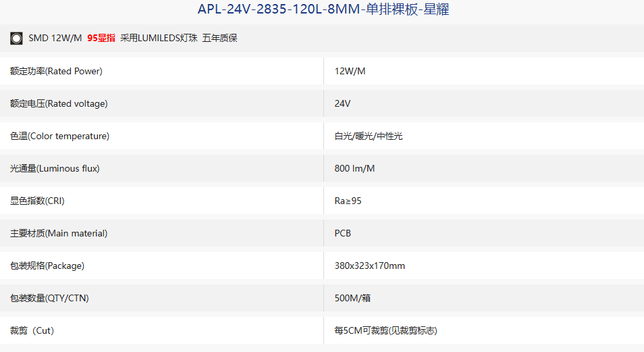Image resolution: width=644 pixels, height=352 pixels.
Task: Click the '500M/箱' quantity value
Action: 352,299
